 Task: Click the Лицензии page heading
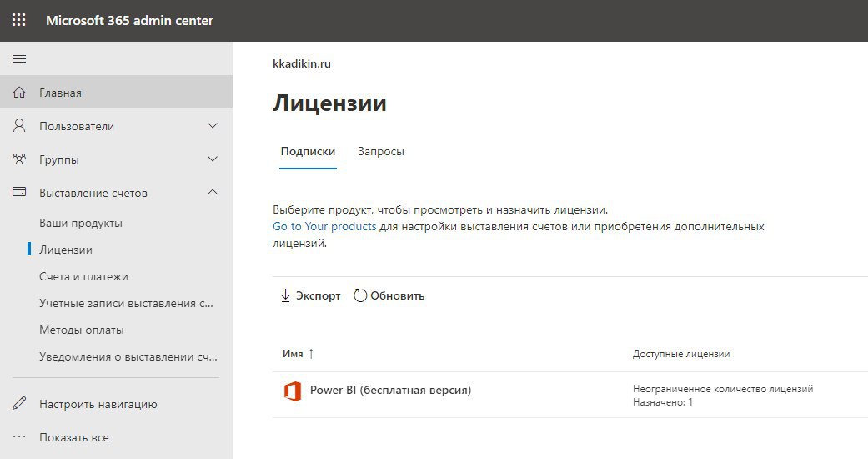point(329,103)
